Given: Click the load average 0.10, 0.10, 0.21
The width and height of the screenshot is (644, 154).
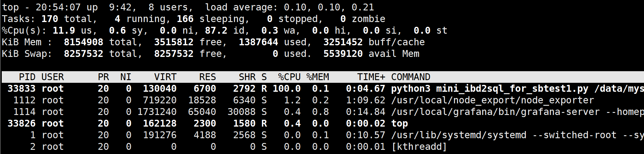Looking at the screenshot, I should [x=289, y=7].
